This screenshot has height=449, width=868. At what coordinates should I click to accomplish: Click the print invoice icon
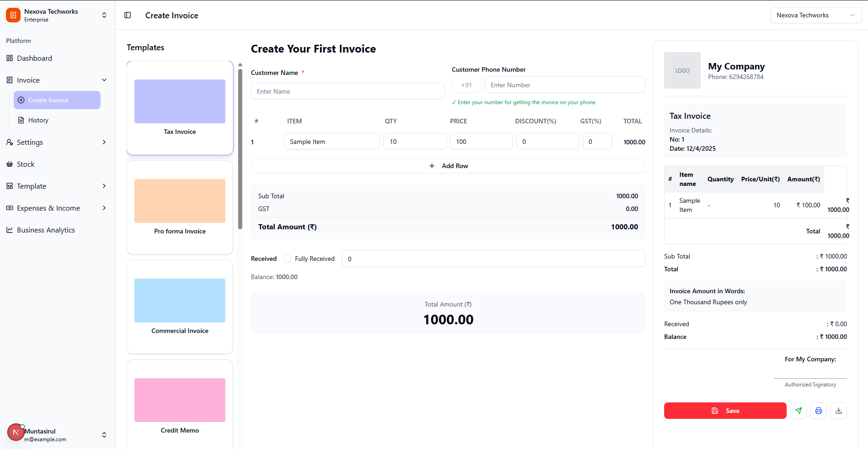point(818,411)
